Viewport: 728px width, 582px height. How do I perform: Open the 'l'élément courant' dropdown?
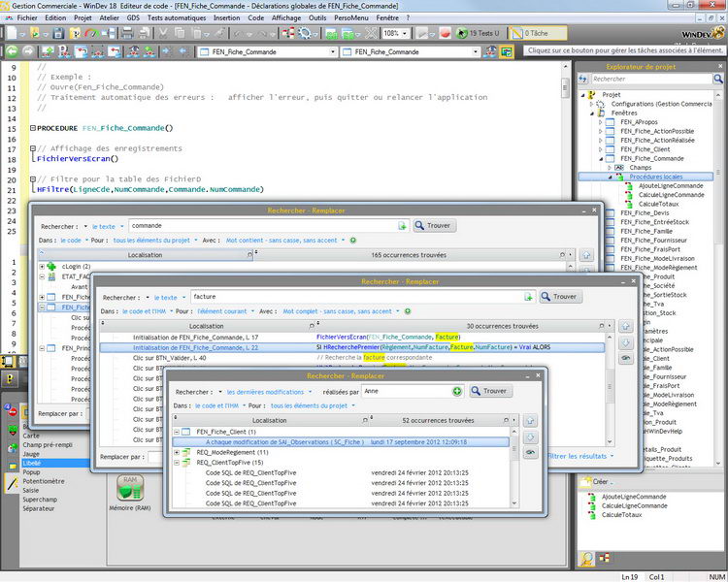click(225, 311)
